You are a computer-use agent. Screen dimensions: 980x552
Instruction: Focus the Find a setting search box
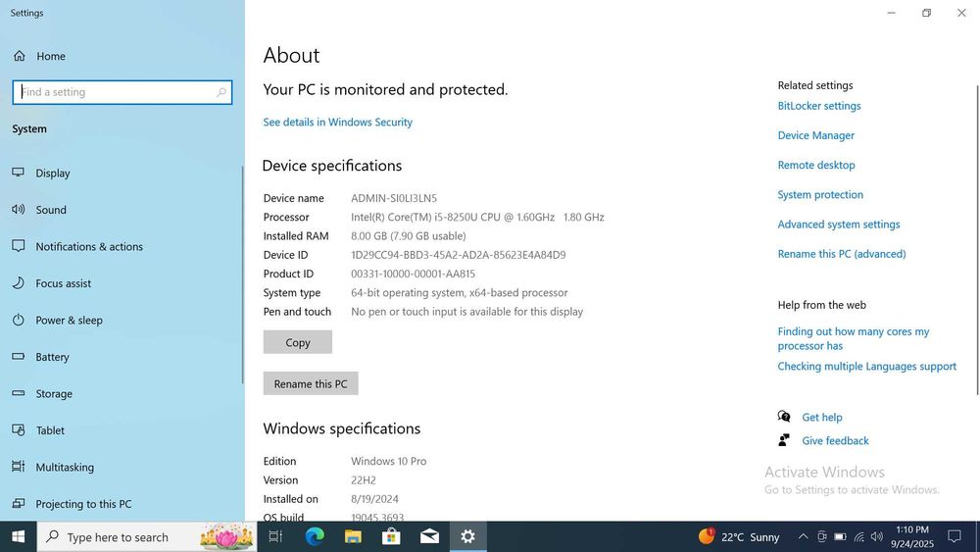tap(122, 92)
